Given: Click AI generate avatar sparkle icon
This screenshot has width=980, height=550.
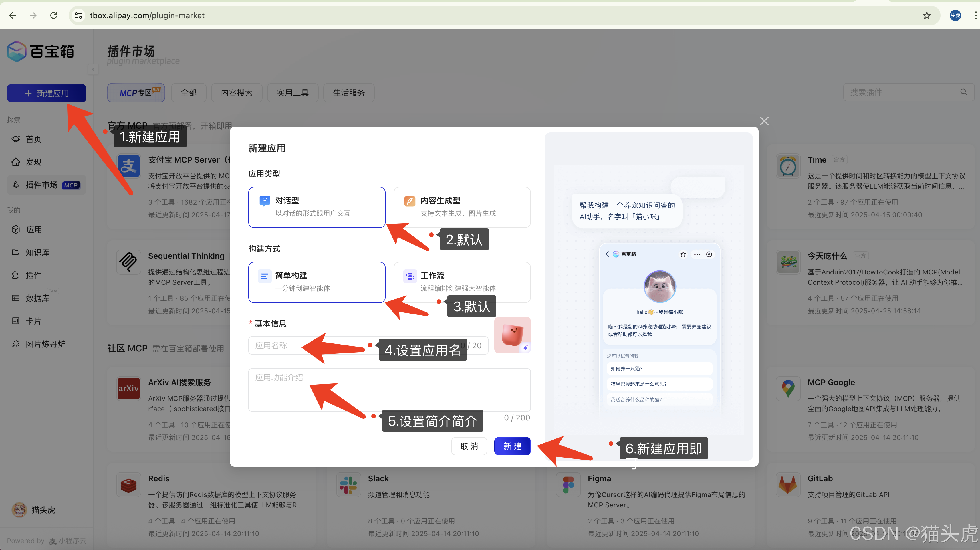Looking at the screenshot, I should tap(525, 348).
